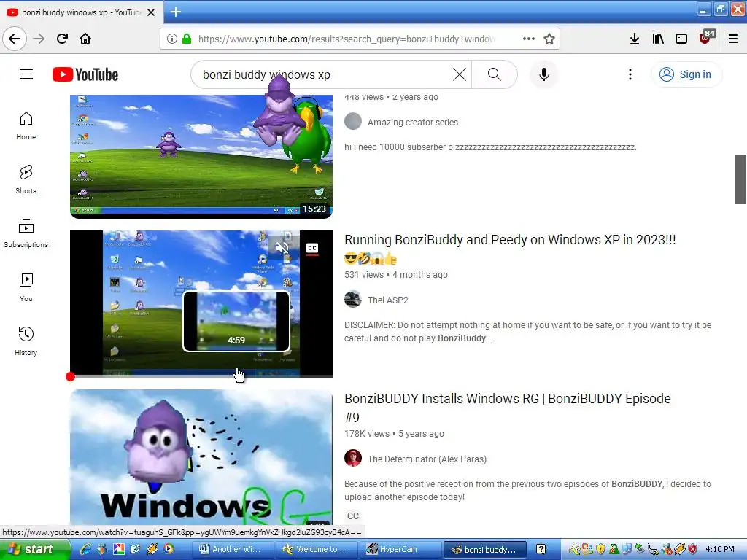Screen dimensions: 747x560
Task: Click the 531 views • 4 months ago text
Action: click(x=396, y=275)
